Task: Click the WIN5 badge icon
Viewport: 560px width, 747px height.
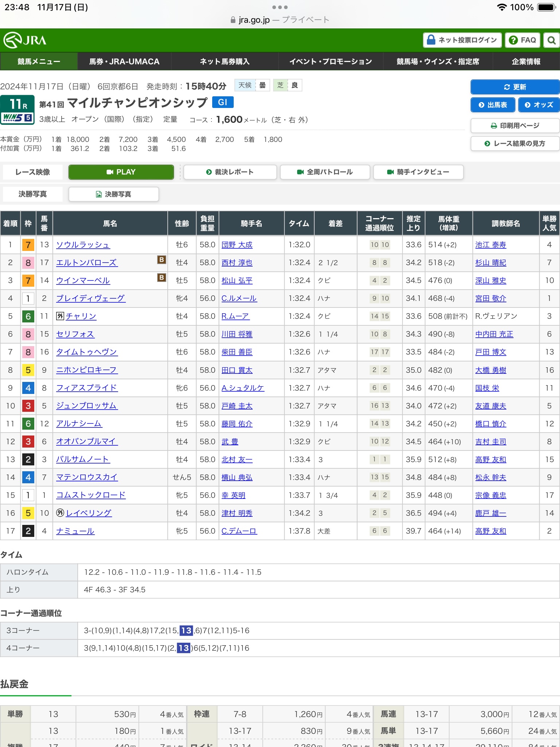Action: click(x=17, y=117)
